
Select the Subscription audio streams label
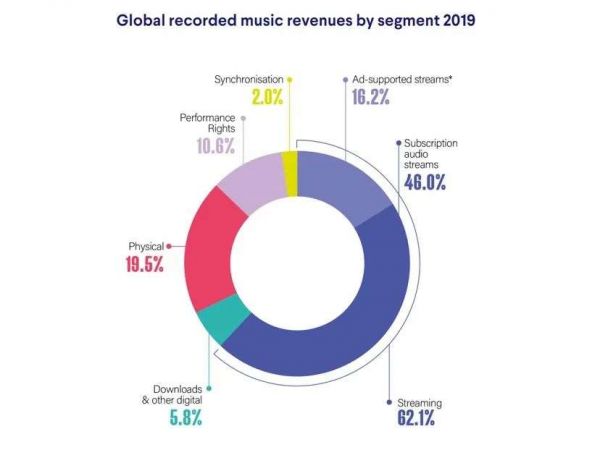point(429,155)
